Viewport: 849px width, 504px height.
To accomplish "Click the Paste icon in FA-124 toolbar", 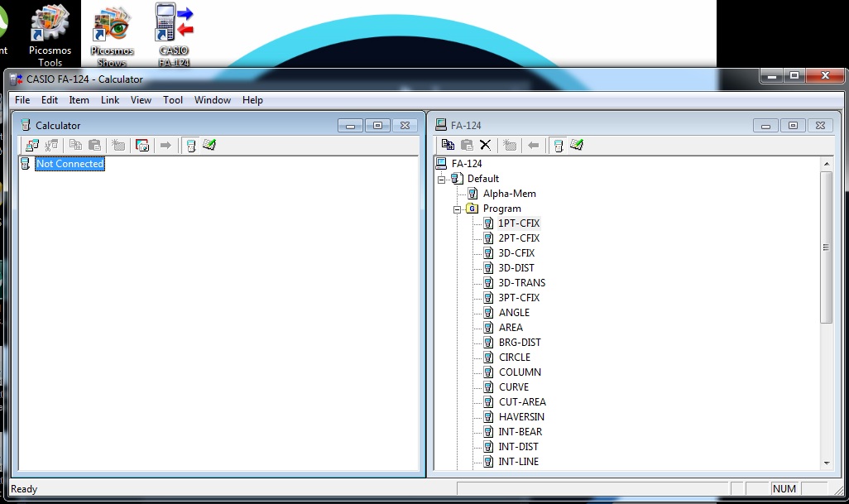I will tap(467, 145).
